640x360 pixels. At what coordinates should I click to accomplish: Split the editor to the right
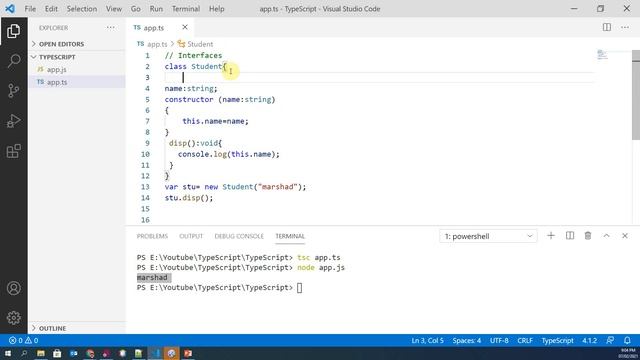point(607,27)
